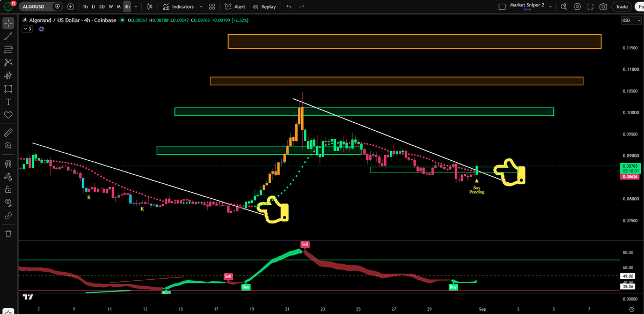Viewport: 644px width, 314px height.
Task: Expand the collapsed indicators legend showing 3
Action: click(x=27, y=29)
